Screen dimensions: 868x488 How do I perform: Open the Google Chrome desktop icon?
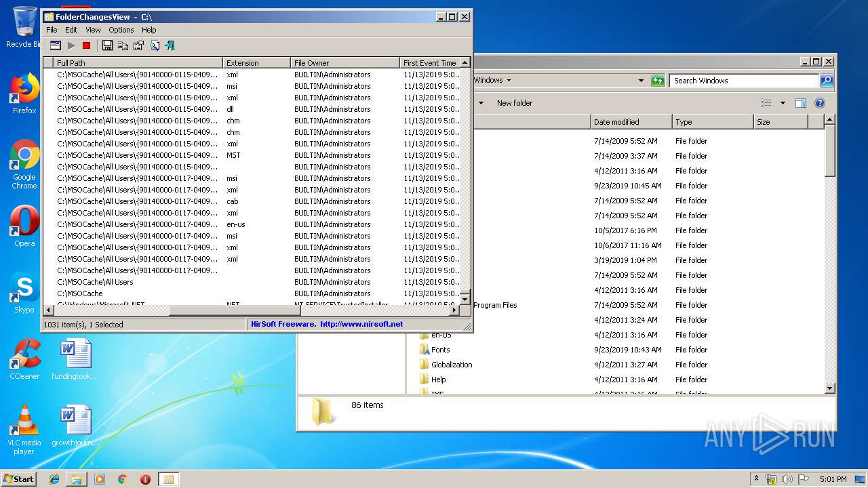point(24,164)
